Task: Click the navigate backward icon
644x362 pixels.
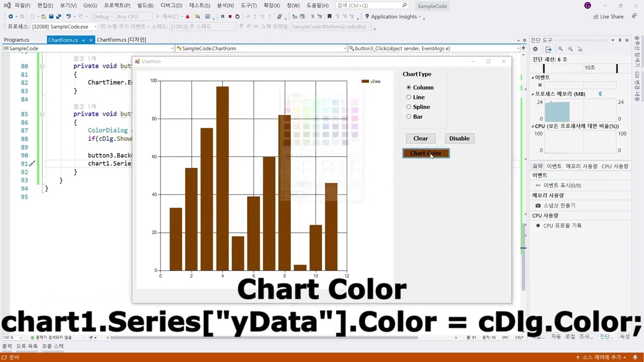Action: point(11,17)
